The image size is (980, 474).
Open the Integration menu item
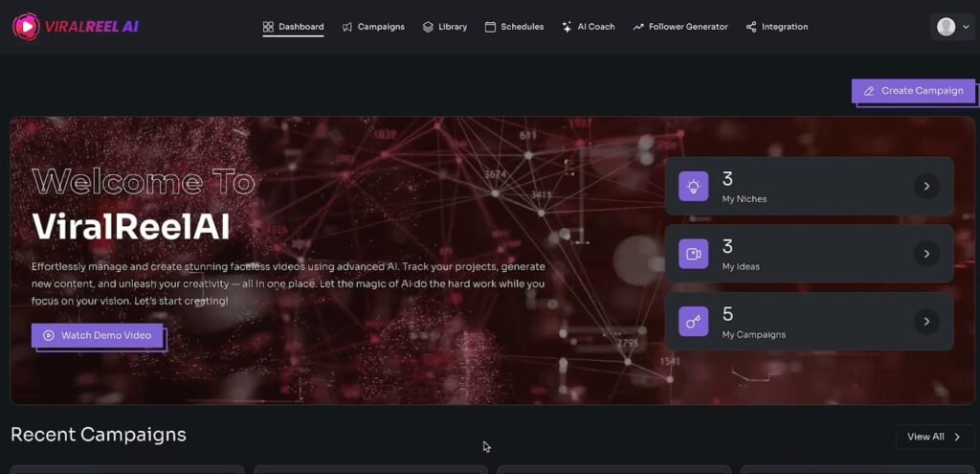point(777,27)
